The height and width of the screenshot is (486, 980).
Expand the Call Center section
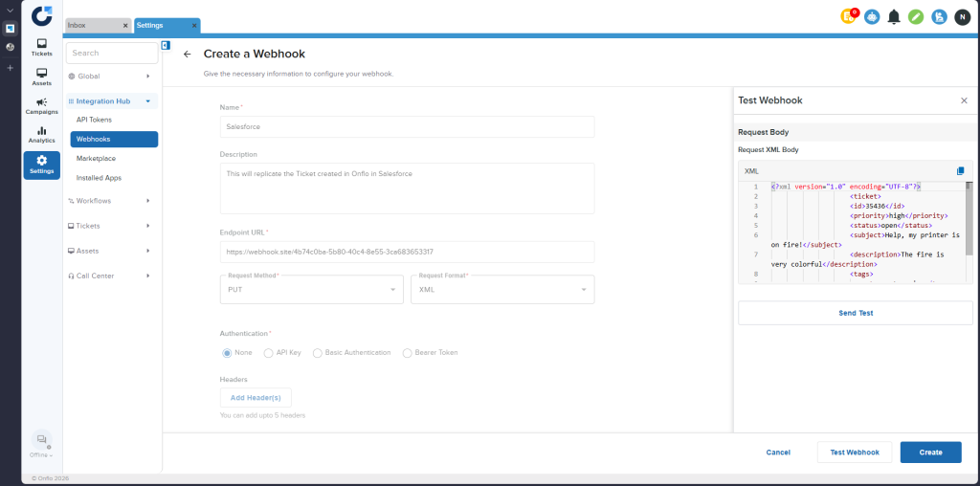[111, 276]
